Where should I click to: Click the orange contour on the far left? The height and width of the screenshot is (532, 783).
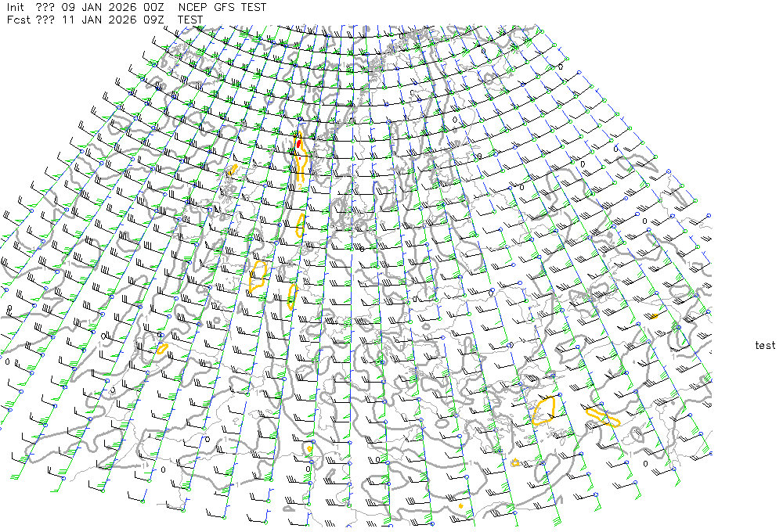point(163,348)
